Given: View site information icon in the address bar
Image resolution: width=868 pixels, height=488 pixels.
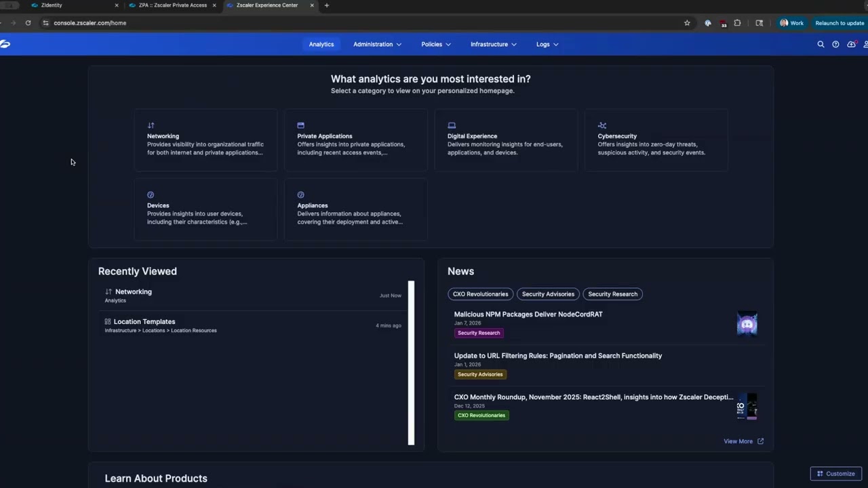Looking at the screenshot, I should (x=45, y=23).
